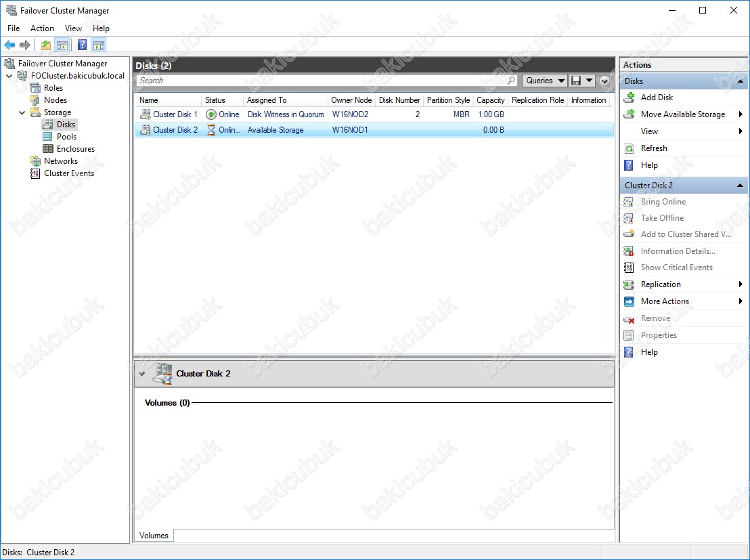Click the 'Disk Witness in Quorum' cell
Screen dimensions: 750x560
pos(286,114)
